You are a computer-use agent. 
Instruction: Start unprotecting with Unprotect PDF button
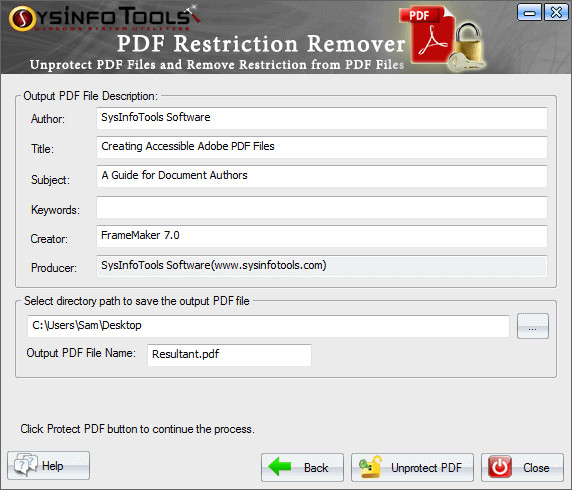coord(412,467)
